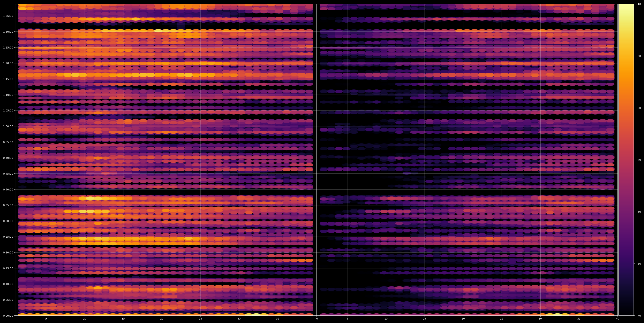Click x-axis tick 15 under right heatmap
Viewport: 644px width, 323px height.
point(425,319)
